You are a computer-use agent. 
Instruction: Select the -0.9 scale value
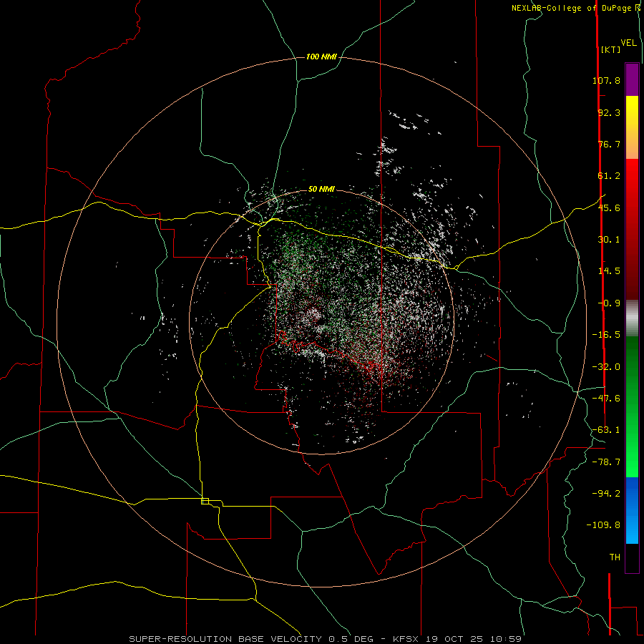609,303
